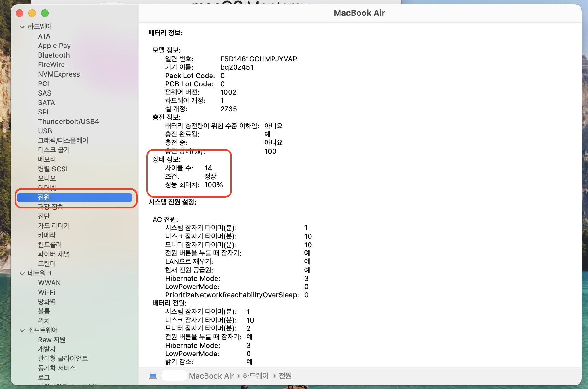Select ATA in the sidebar
Screen dimensions: 588x389
pyautogui.click(x=44, y=36)
